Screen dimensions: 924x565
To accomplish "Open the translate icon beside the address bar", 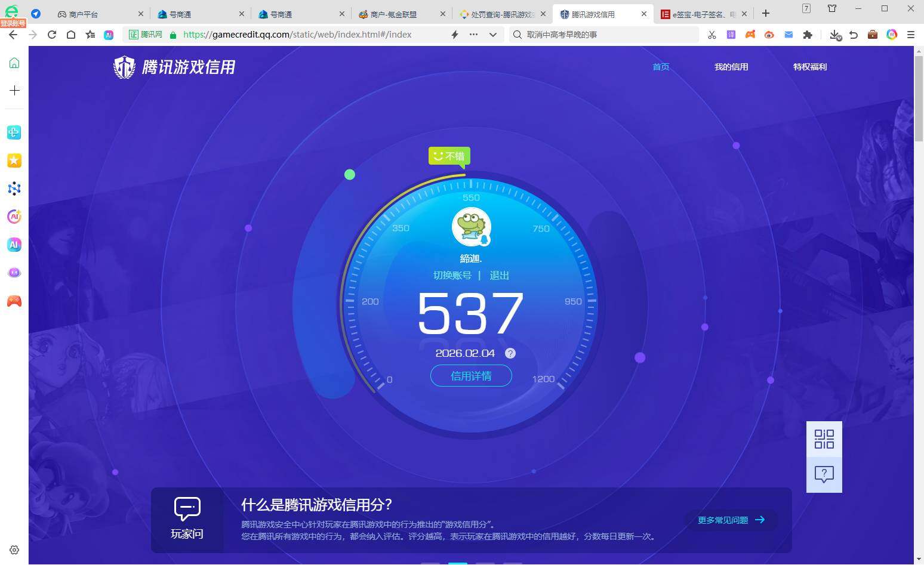I will (731, 35).
